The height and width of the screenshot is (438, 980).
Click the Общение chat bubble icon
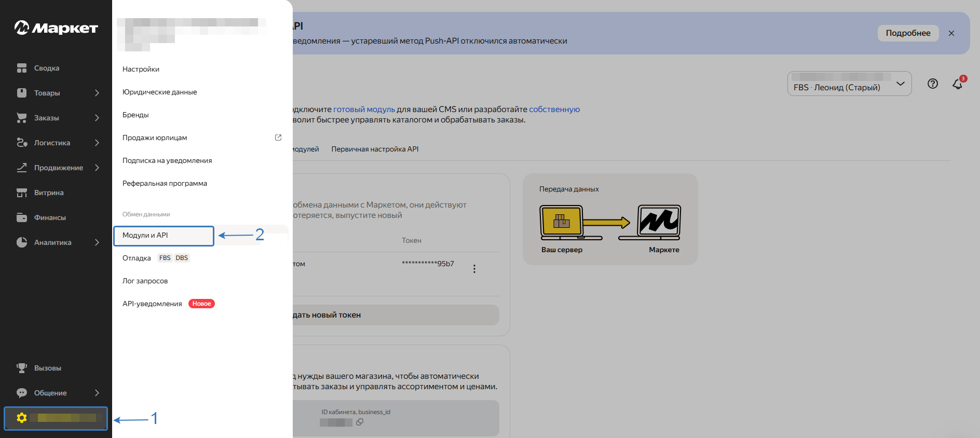pyautogui.click(x=22, y=393)
